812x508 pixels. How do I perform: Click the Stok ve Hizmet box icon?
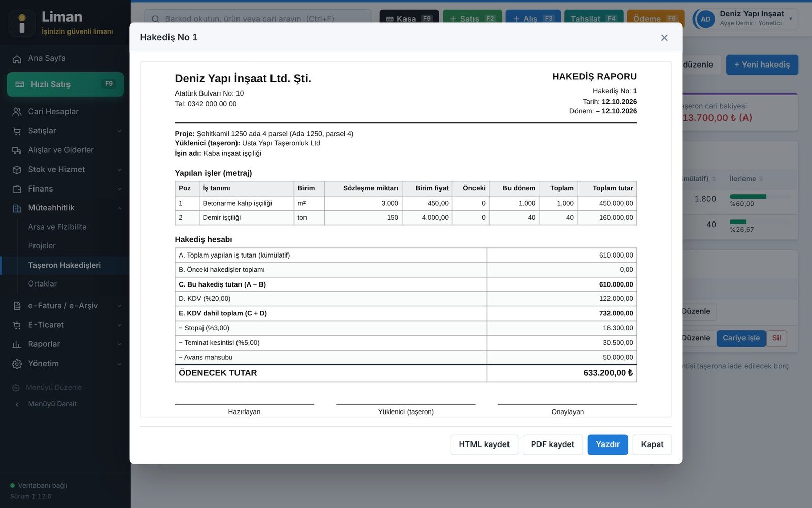pyautogui.click(x=17, y=170)
